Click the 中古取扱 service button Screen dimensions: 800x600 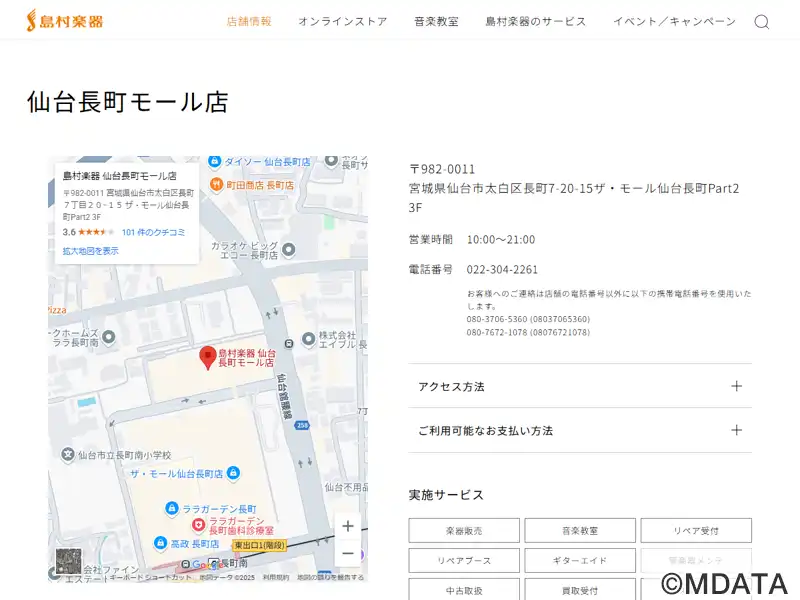click(464, 590)
